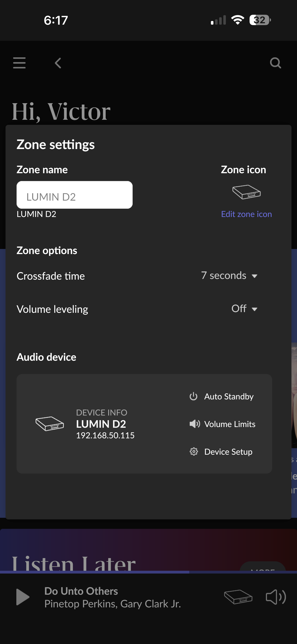Viewport: 297px width, 644px height.
Task: Tap the DEVICE INFO label
Action: pos(102,413)
